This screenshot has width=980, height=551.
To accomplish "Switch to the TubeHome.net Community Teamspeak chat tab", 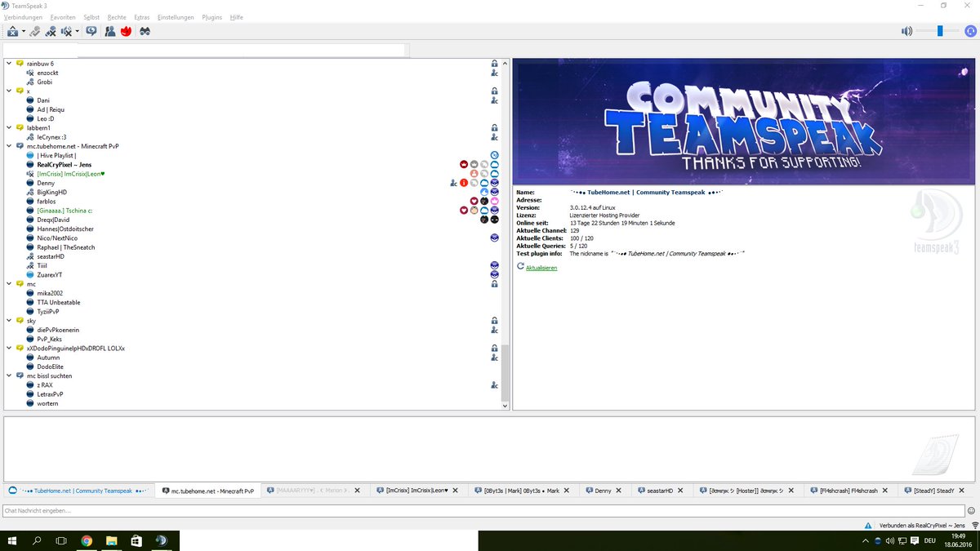I will 78,491.
